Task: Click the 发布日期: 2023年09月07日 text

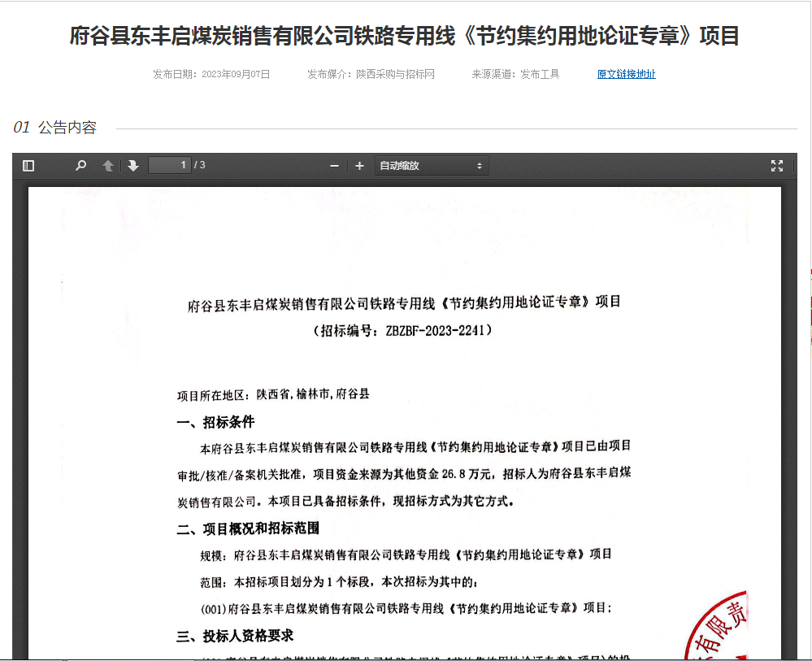Action: tap(211, 74)
